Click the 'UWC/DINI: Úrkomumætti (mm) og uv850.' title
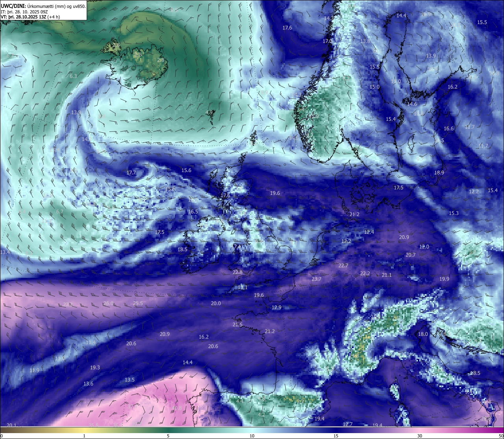 [x=43, y=6]
